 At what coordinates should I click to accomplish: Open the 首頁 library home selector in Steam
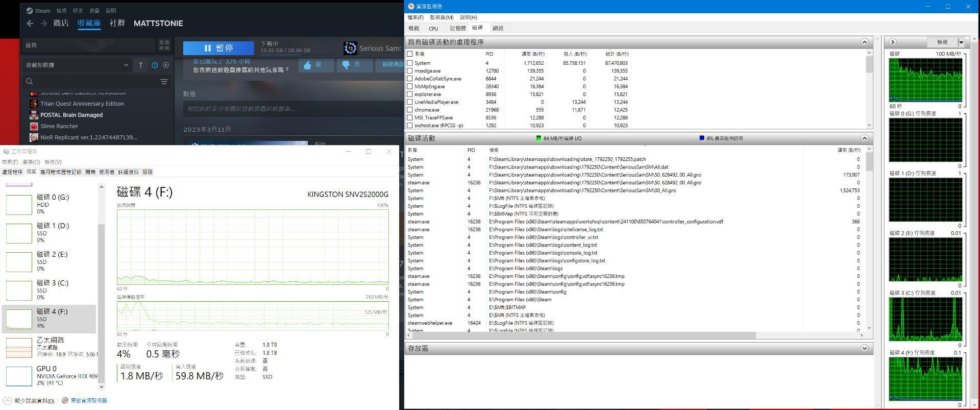coord(89,45)
